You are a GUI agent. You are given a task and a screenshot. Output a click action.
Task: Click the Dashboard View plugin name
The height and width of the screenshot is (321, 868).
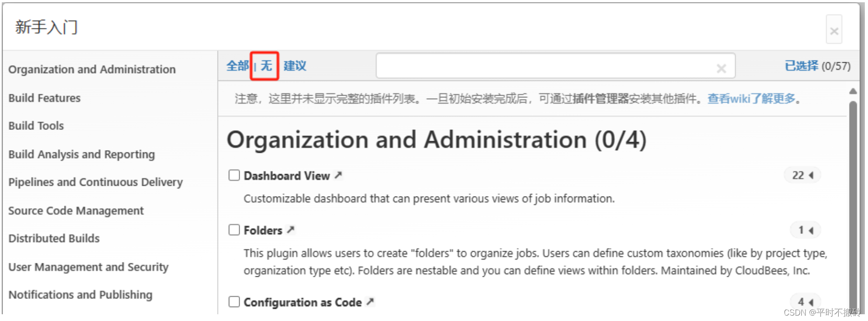click(286, 176)
